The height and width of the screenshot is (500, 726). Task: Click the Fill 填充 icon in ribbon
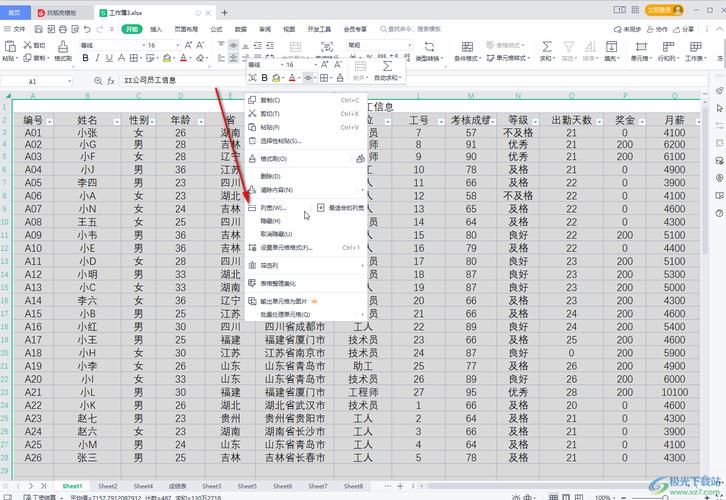pos(611,46)
